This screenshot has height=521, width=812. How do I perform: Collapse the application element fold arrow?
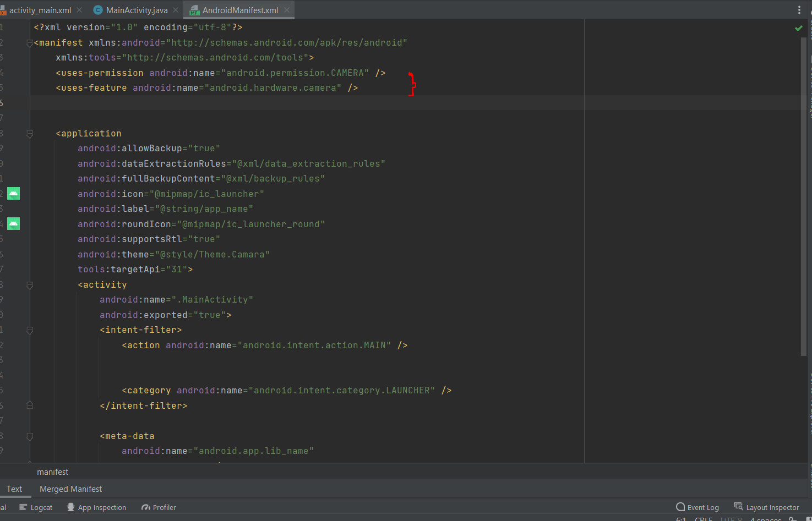point(30,133)
